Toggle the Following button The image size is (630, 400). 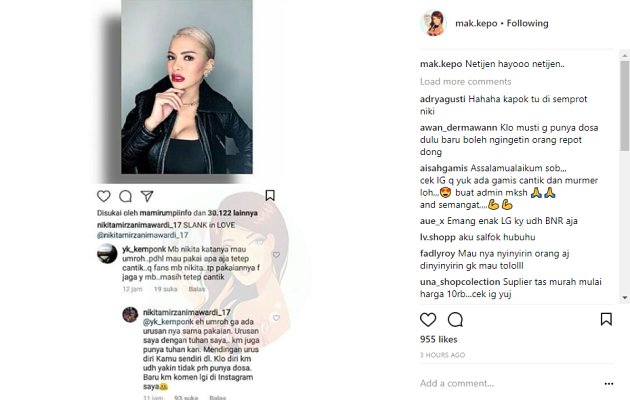coord(527,23)
